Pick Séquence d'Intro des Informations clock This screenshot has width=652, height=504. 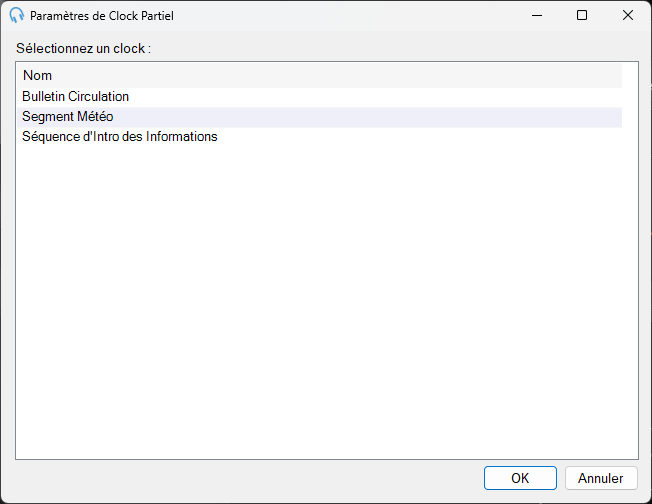pyautogui.click(x=319, y=137)
